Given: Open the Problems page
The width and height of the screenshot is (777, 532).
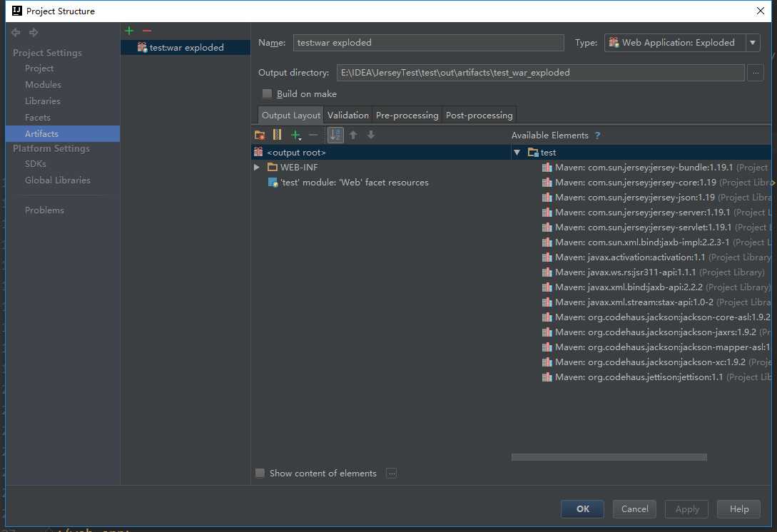Looking at the screenshot, I should tap(44, 210).
